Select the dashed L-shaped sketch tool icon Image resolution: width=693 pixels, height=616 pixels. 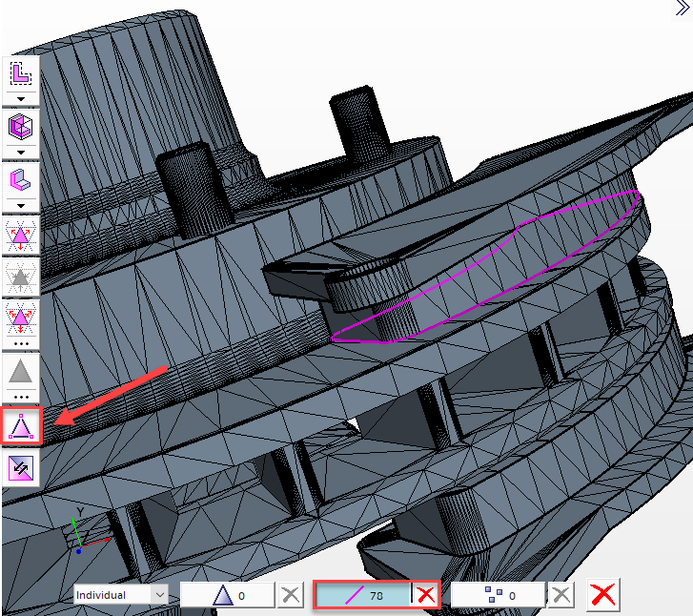(x=21, y=73)
